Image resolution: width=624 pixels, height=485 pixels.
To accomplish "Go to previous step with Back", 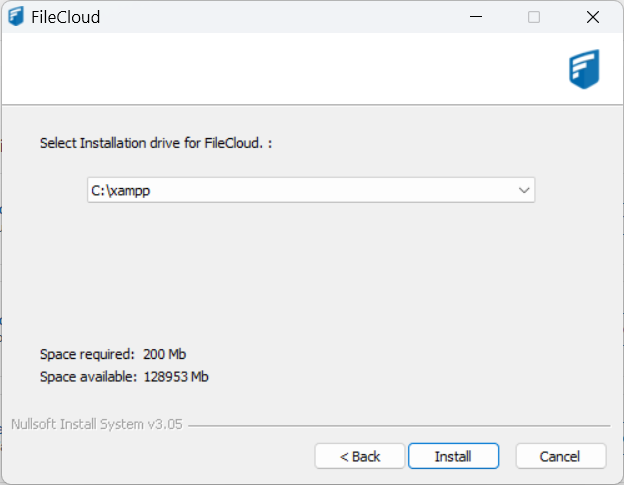I will coord(360,456).
